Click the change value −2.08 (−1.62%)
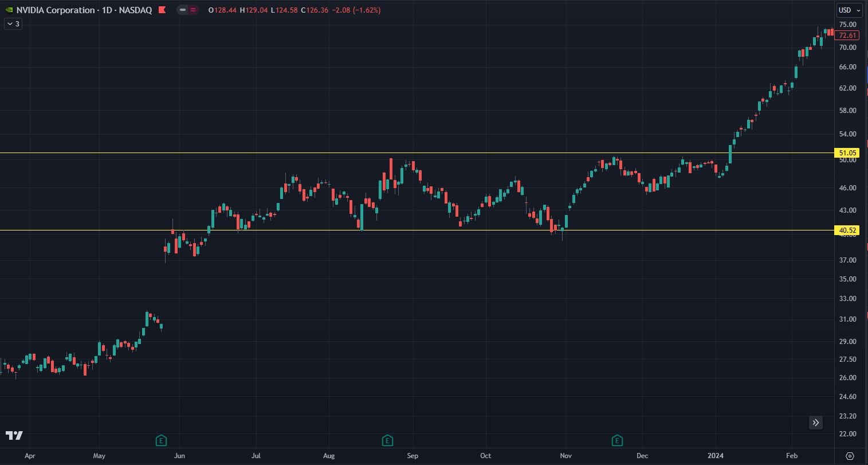Viewport: 868px width, 465px height. (356, 10)
